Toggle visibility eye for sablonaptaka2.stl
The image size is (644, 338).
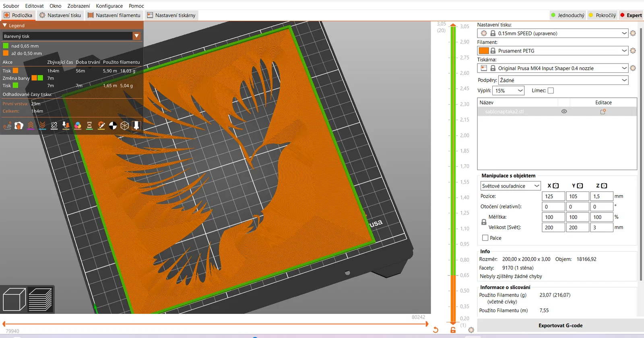[x=564, y=111]
